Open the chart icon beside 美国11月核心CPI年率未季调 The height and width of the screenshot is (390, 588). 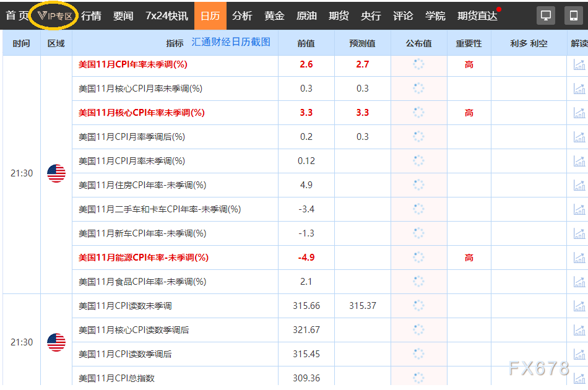pos(579,113)
